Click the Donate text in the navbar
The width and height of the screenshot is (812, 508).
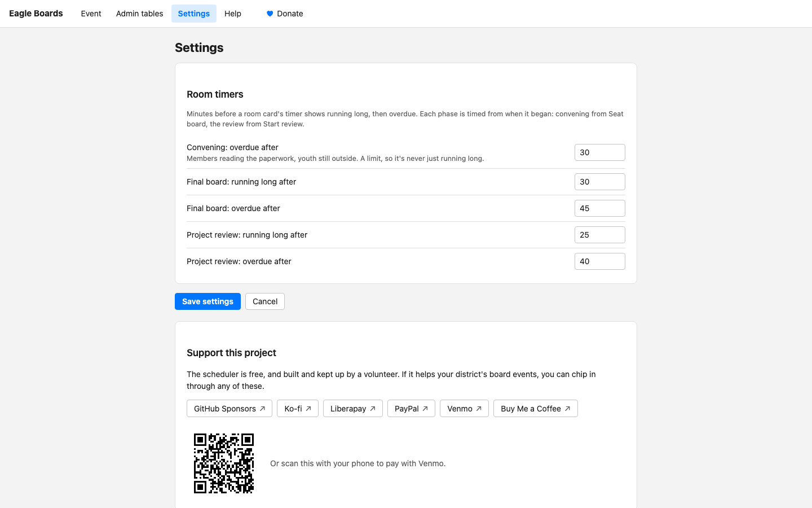(x=290, y=14)
